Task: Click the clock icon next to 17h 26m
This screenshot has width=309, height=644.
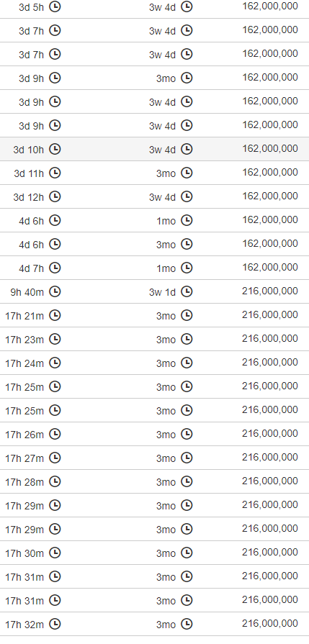Action: (x=55, y=434)
